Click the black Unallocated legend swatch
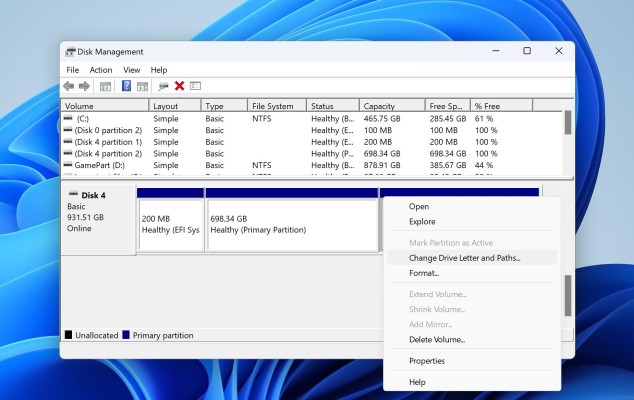Viewport: 634px width, 400px height. tap(68, 335)
